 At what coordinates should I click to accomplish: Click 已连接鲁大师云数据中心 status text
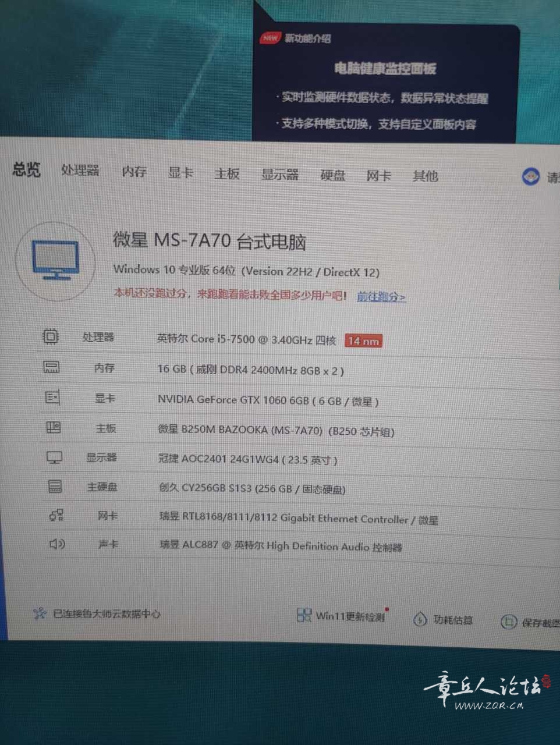coord(107,613)
